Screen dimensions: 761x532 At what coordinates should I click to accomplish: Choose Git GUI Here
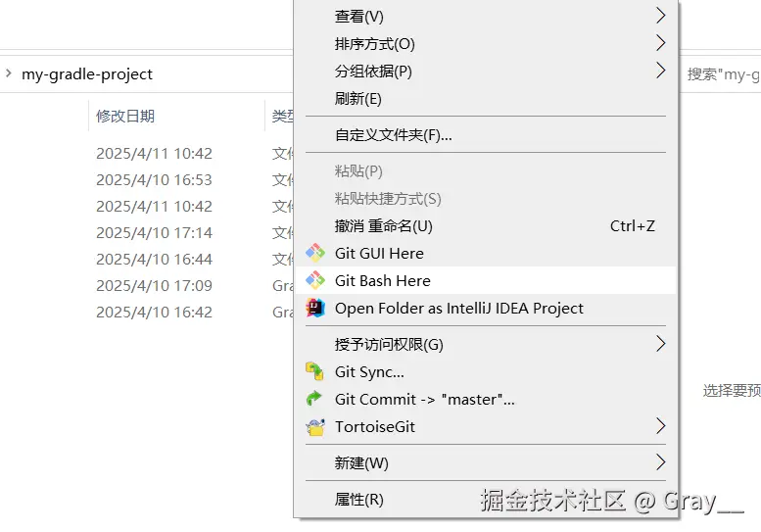pos(485,253)
